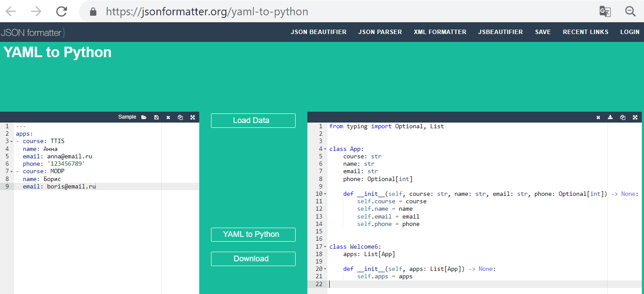Image resolution: width=644 pixels, height=294 pixels.
Task: Click the YAML to Python convert button
Action: pos(253,234)
